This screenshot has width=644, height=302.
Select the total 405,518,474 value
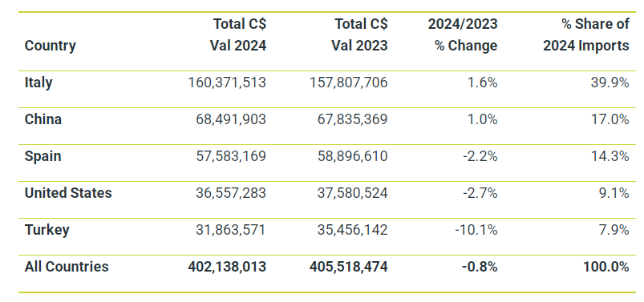click(x=348, y=267)
